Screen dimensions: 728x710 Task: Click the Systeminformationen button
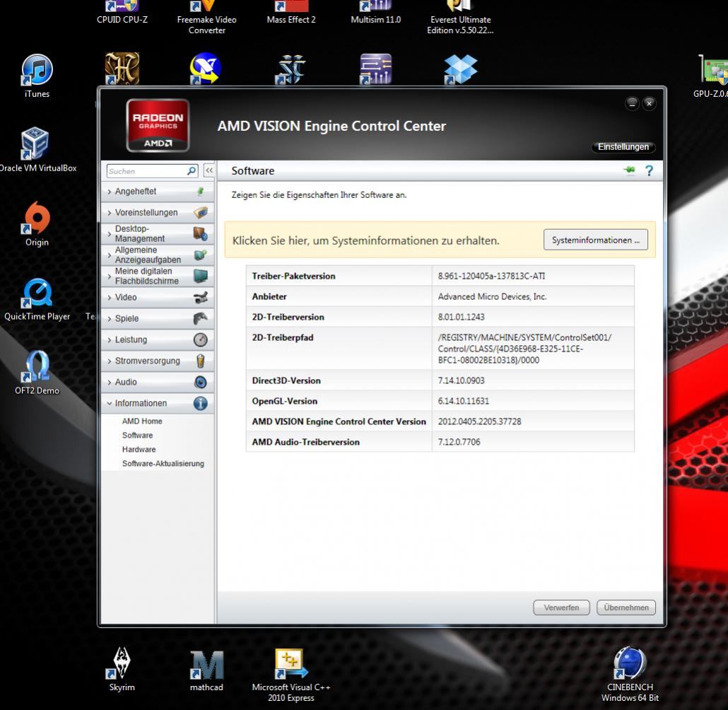[x=596, y=240]
